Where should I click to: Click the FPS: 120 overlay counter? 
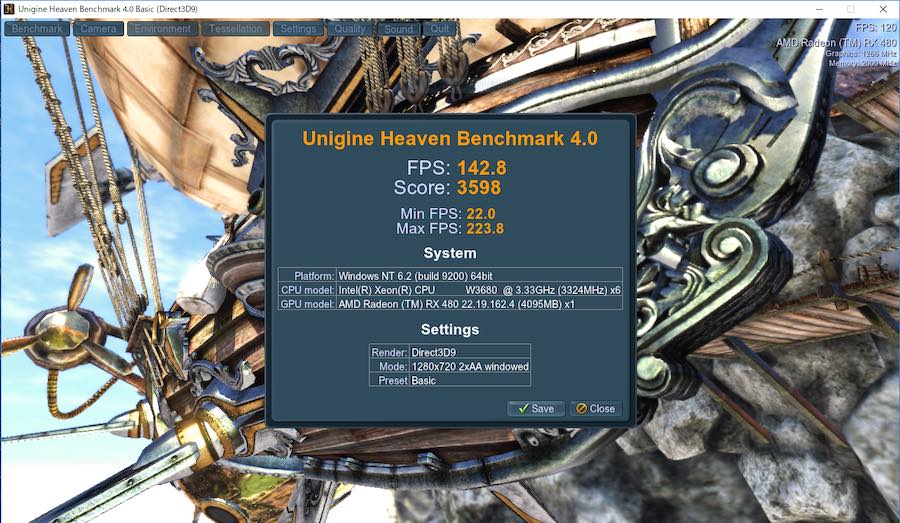pyautogui.click(x=875, y=28)
